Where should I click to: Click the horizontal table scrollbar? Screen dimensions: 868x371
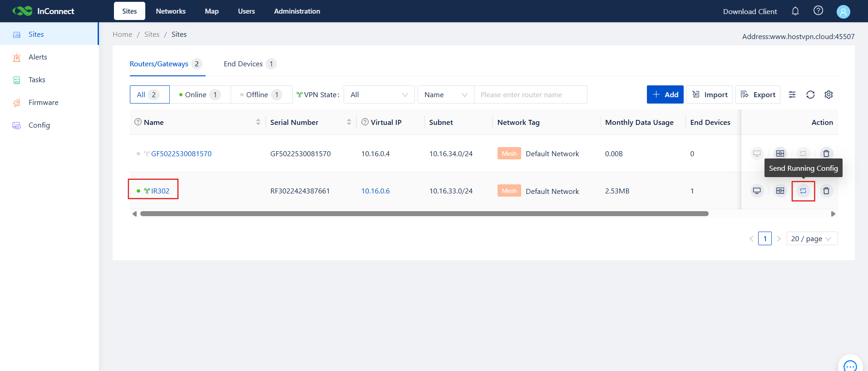pos(424,213)
